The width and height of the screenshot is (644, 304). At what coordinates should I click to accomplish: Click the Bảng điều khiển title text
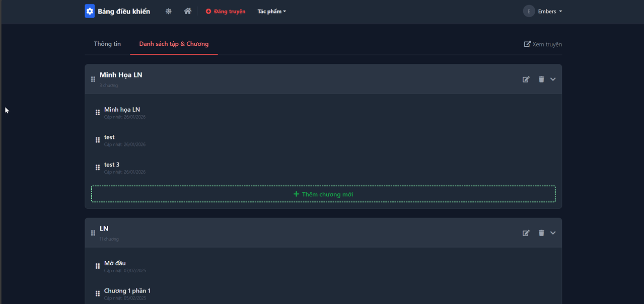(x=124, y=11)
